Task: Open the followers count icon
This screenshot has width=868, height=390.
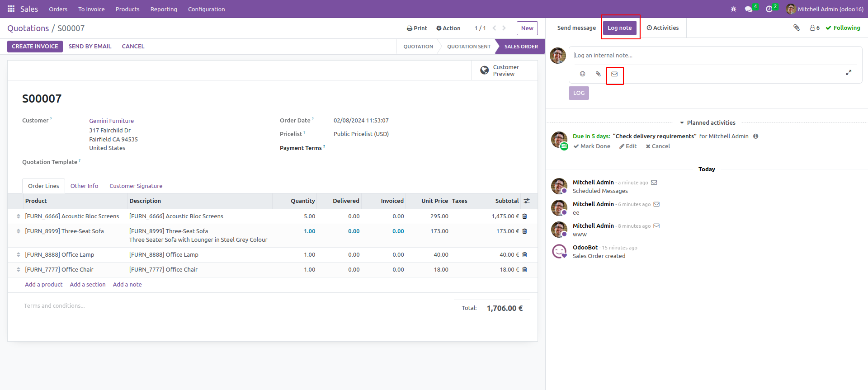Action: tap(815, 28)
